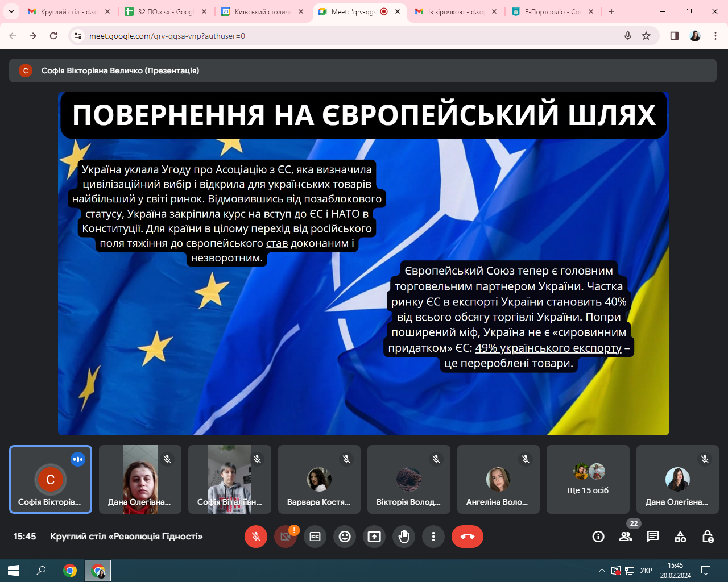Open the emoji reactions button
The height and width of the screenshot is (582, 728).
345,537
